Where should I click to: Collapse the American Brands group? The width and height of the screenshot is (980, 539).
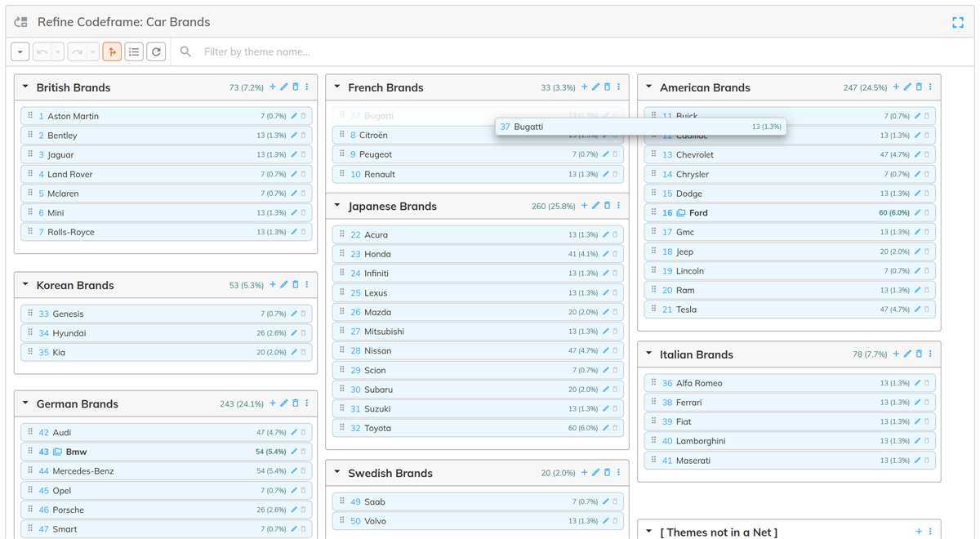649,87
